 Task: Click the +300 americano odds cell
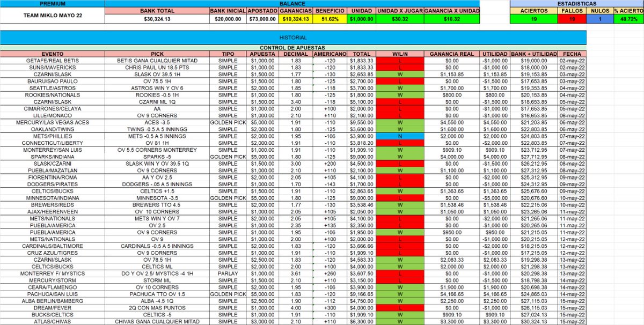[x=330, y=307]
